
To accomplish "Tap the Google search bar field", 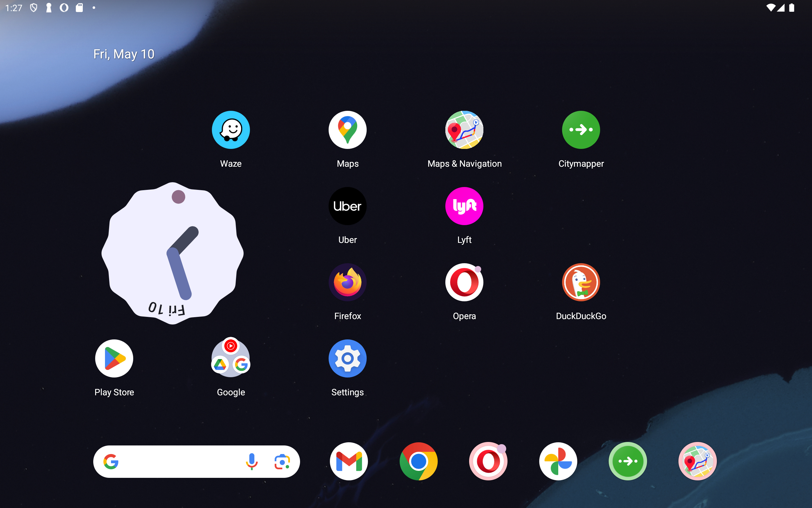I will pyautogui.click(x=197, y=462).
